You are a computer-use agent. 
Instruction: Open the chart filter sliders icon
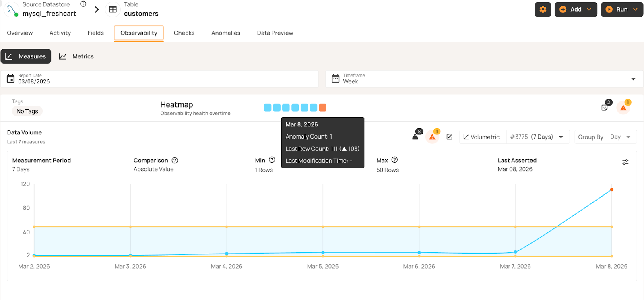625,162
